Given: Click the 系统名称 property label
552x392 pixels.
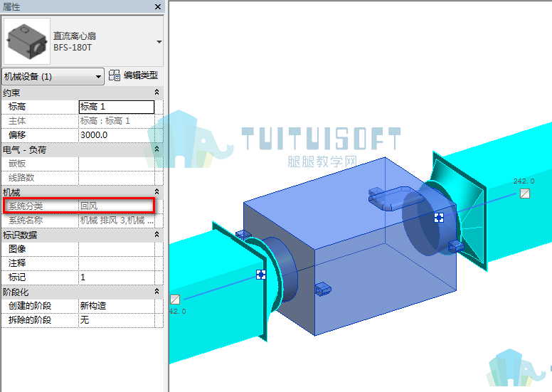Looking at the screenshot, I should click(26, 221).
